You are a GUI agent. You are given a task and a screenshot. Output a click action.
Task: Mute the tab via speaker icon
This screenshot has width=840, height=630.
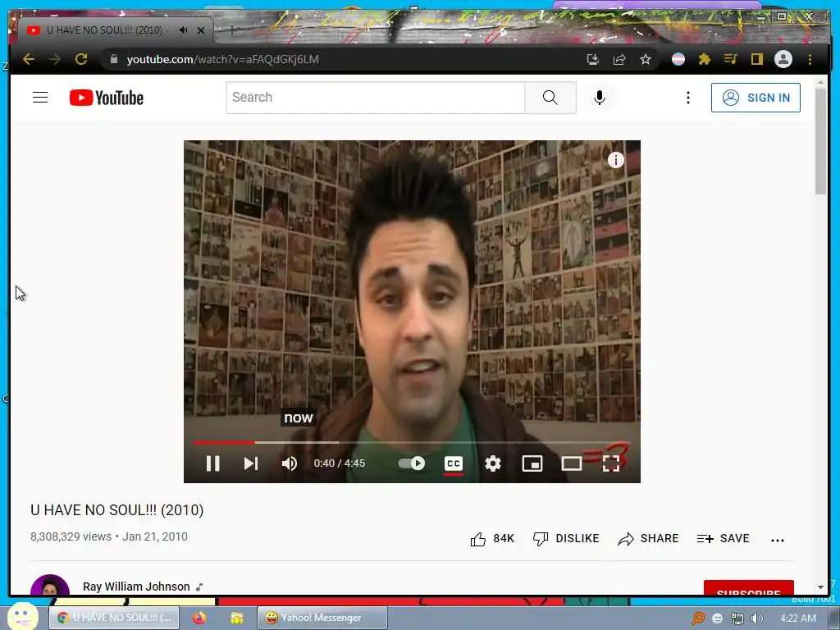[183, 30]
